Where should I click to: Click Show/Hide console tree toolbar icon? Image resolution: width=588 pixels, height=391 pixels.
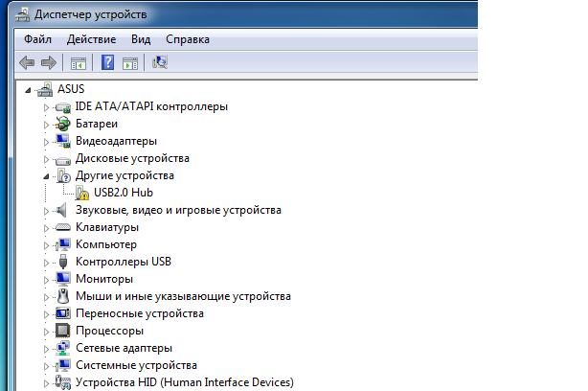tap(79, 63)
